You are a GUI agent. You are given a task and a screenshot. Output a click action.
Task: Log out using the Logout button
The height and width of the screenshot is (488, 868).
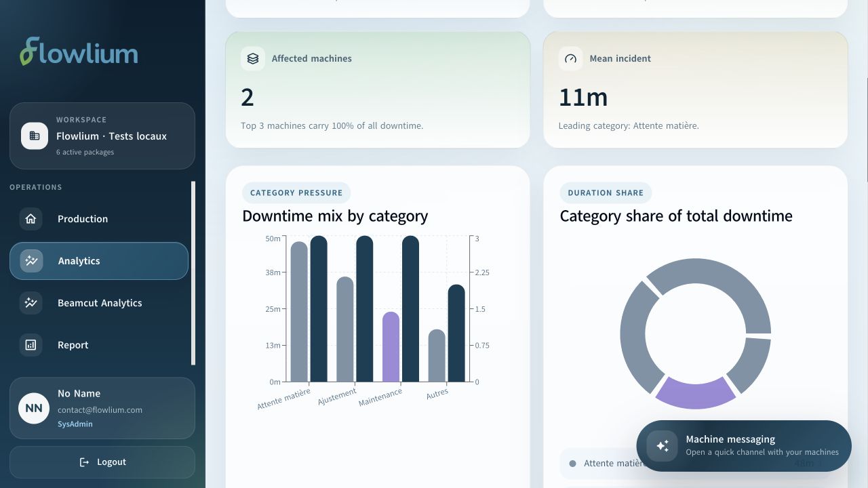[x=102, y=462]
